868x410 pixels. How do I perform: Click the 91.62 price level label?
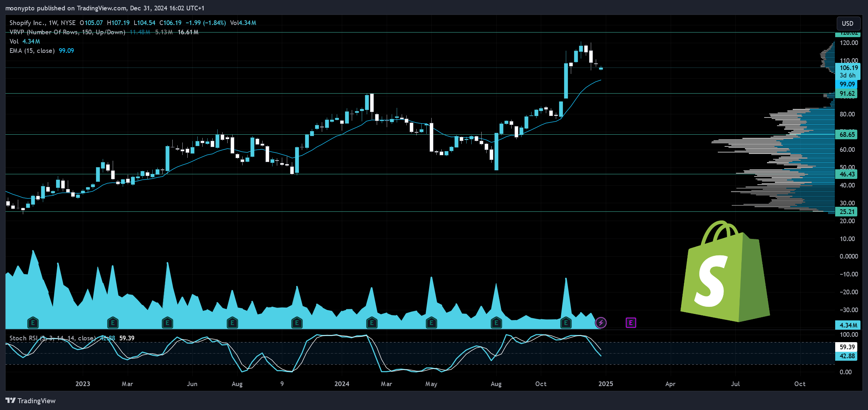(847, 94)
